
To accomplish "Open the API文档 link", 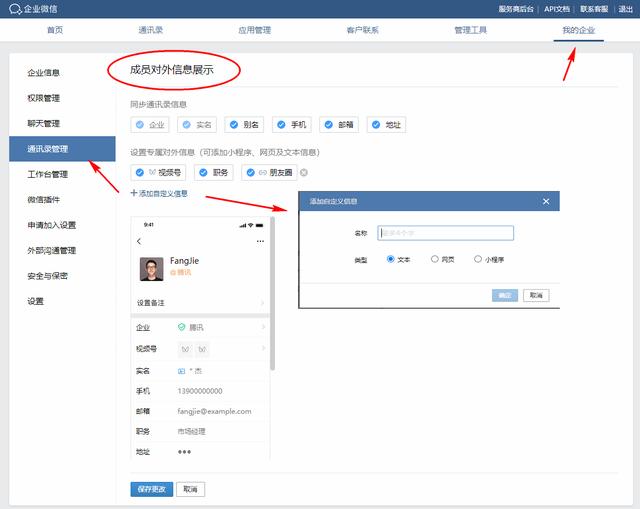I will pyautogui.click(x=557, y=9).
